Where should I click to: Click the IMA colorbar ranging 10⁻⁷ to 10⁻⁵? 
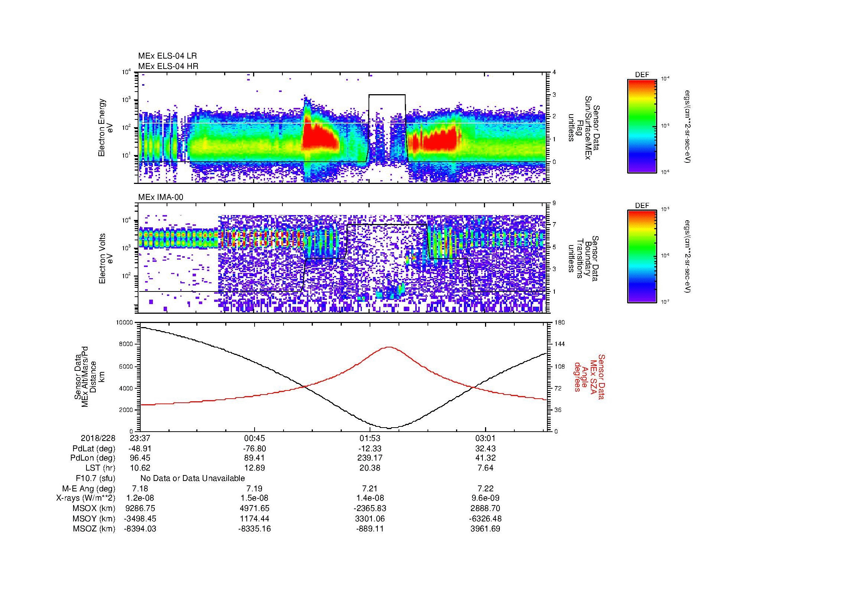(x=642, y=257)
